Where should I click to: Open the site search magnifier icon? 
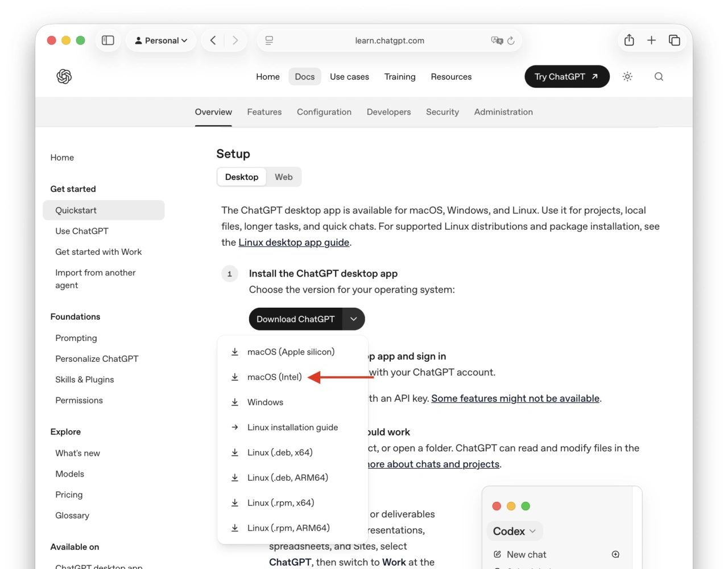pos(659,76)
